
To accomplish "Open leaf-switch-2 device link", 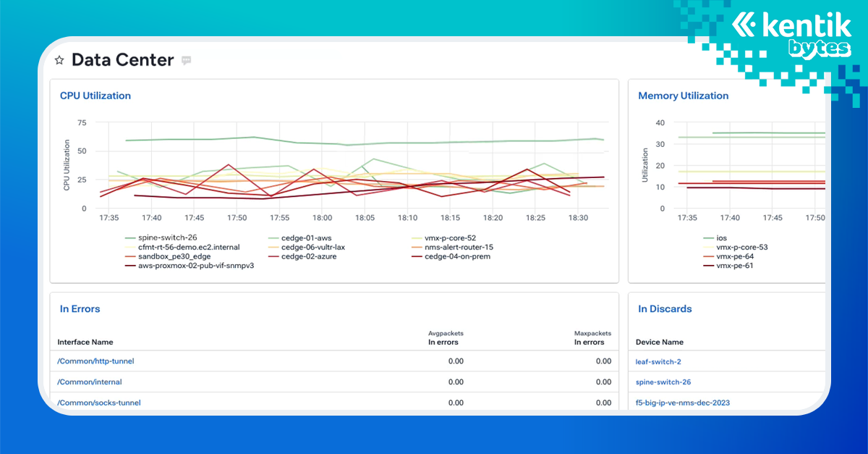I will (658, 361).
